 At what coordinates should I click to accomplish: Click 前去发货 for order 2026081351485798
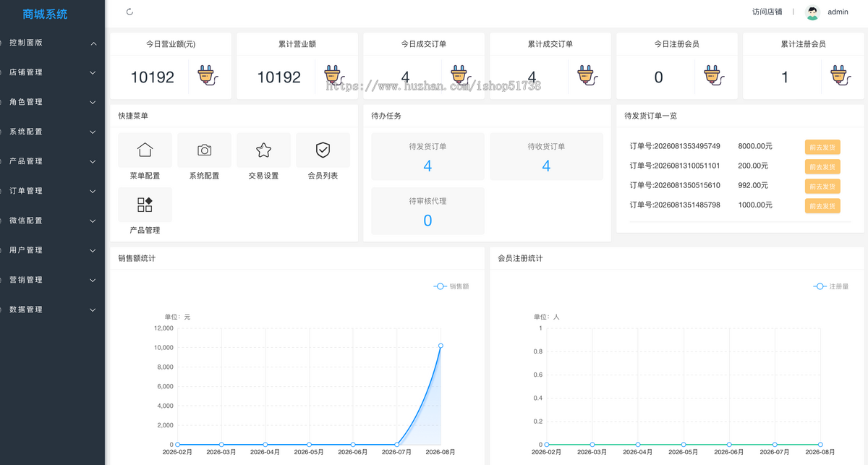(x=822, y=205)
